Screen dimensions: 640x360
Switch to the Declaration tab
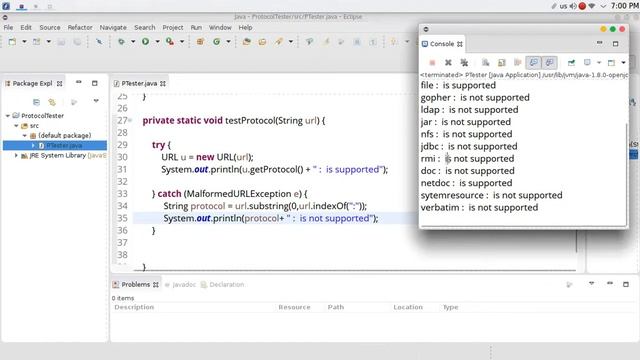coord(222,284)
